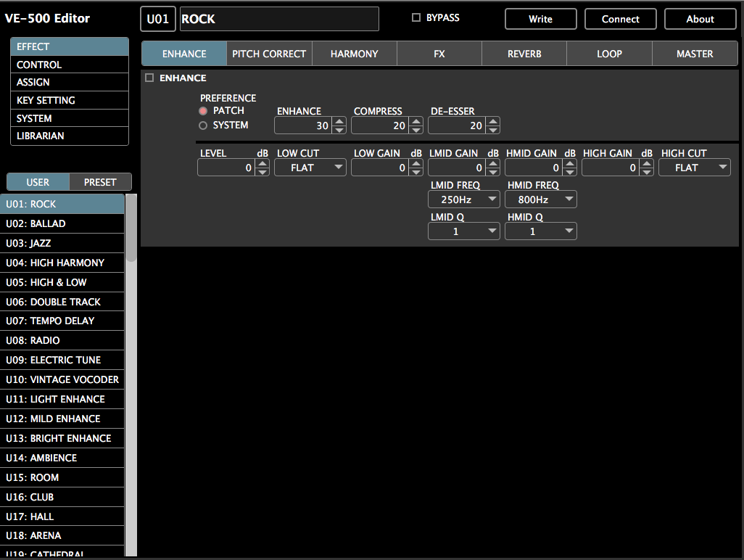
Task: Open the HIGH CUT dropdown
Action: click(x=695, y=168)
